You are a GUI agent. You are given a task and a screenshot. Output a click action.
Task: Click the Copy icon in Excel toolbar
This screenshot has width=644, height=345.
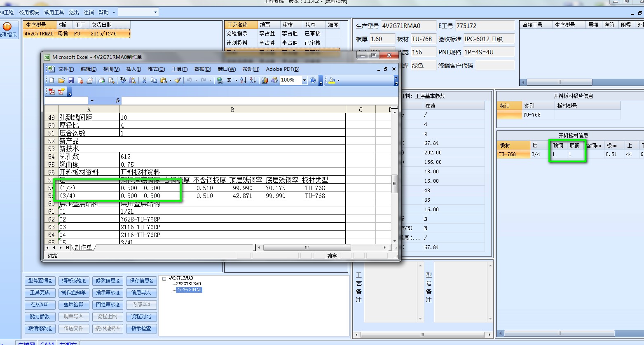[154, 80]
